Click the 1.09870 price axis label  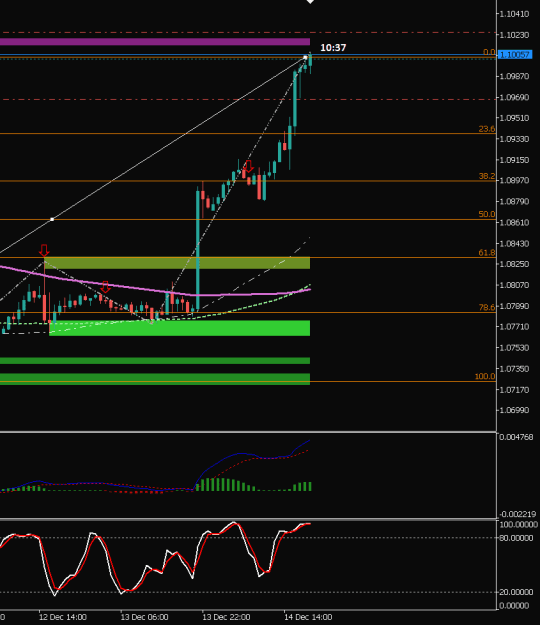514,76
